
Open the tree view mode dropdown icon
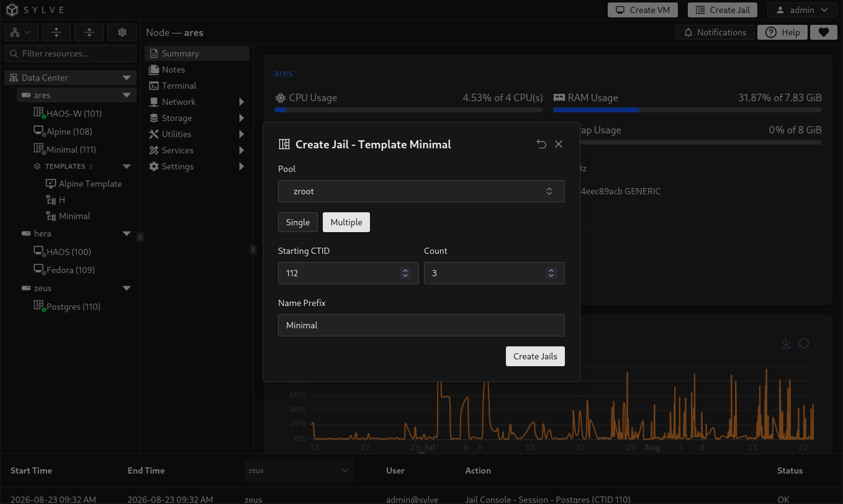pos(22,32)
